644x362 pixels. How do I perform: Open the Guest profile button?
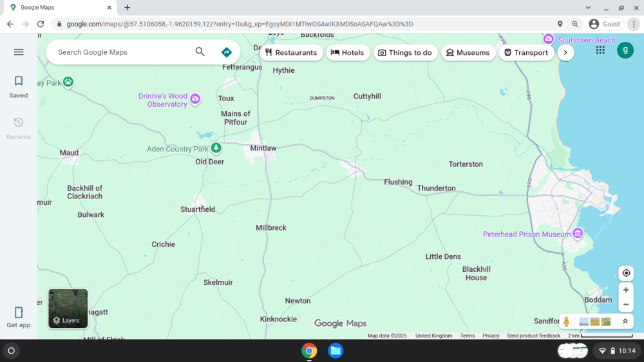tap(605, 24)
